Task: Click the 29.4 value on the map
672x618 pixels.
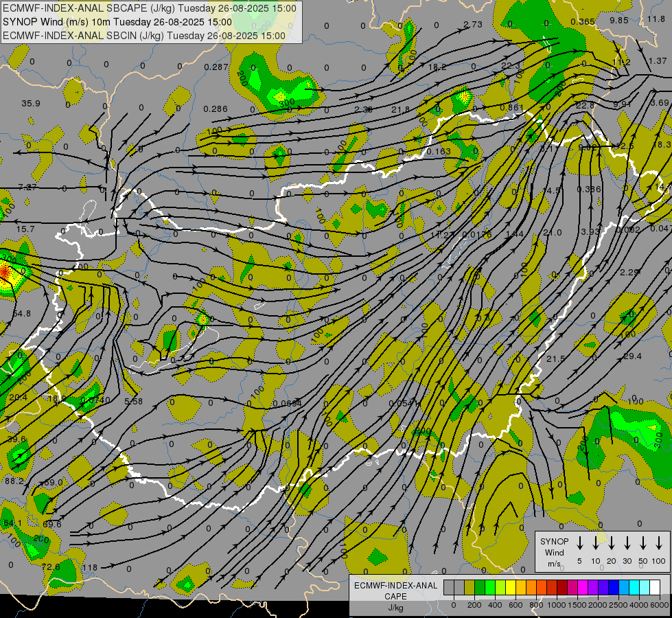Action: point(633,356)
